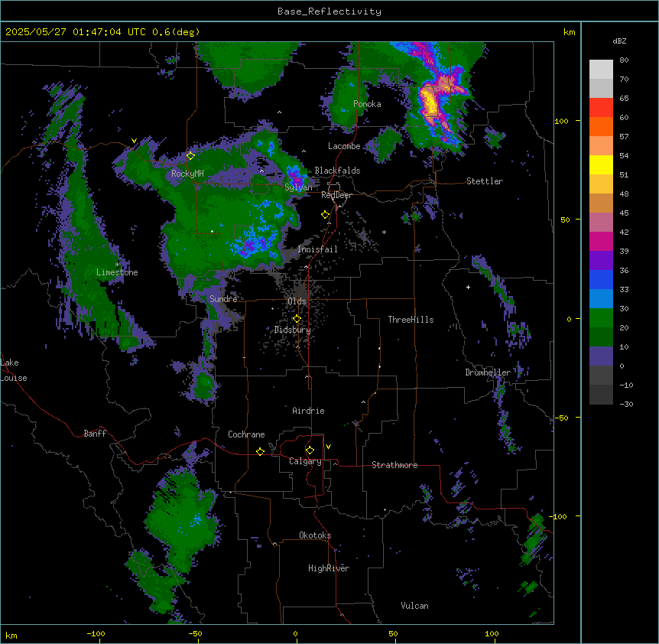This screenshot has height=644, width=659.
Task: Click the Base_Reflectivity title
Action: click(329, 11)
